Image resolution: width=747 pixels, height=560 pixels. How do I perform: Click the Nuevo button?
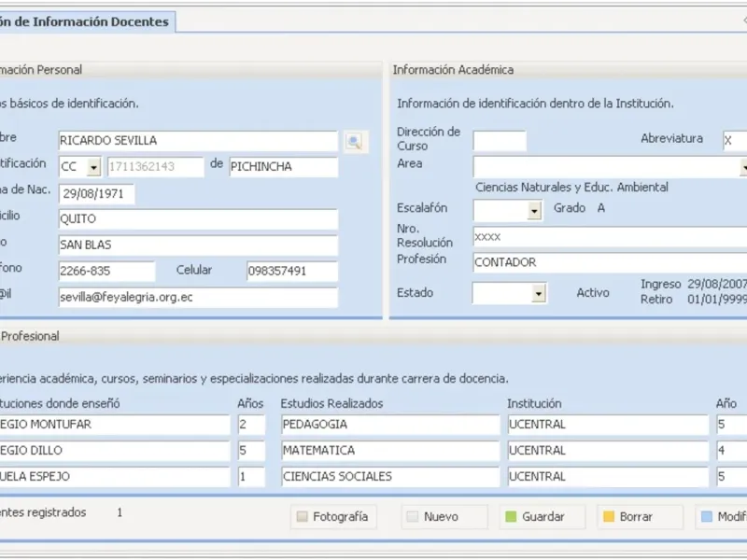click(444, 517)
